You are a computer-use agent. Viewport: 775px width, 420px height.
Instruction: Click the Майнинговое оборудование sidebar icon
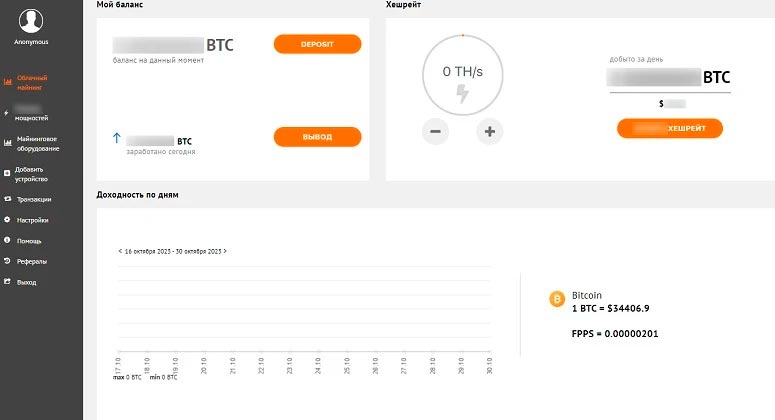coord(7,142)
